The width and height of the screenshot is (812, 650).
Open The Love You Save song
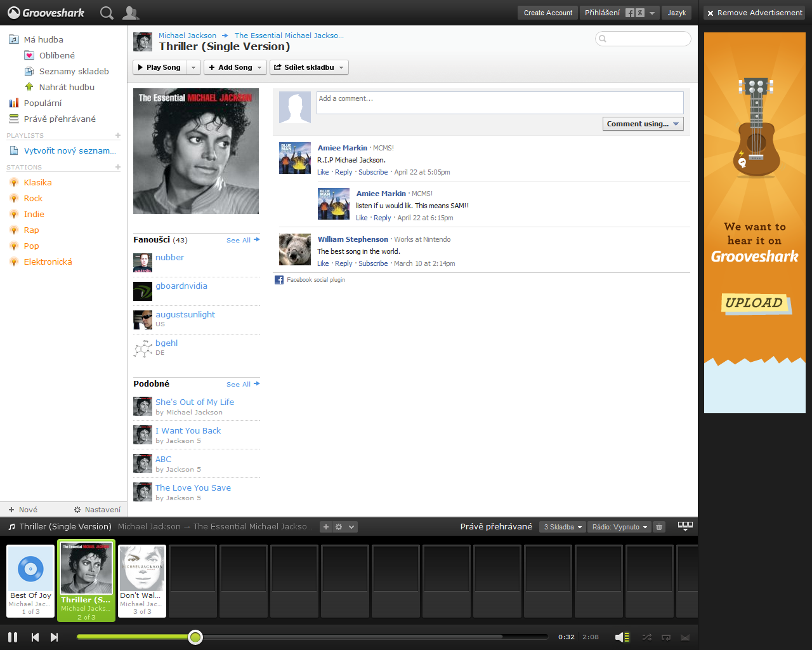pyautogui.click(x=193, y=487)
